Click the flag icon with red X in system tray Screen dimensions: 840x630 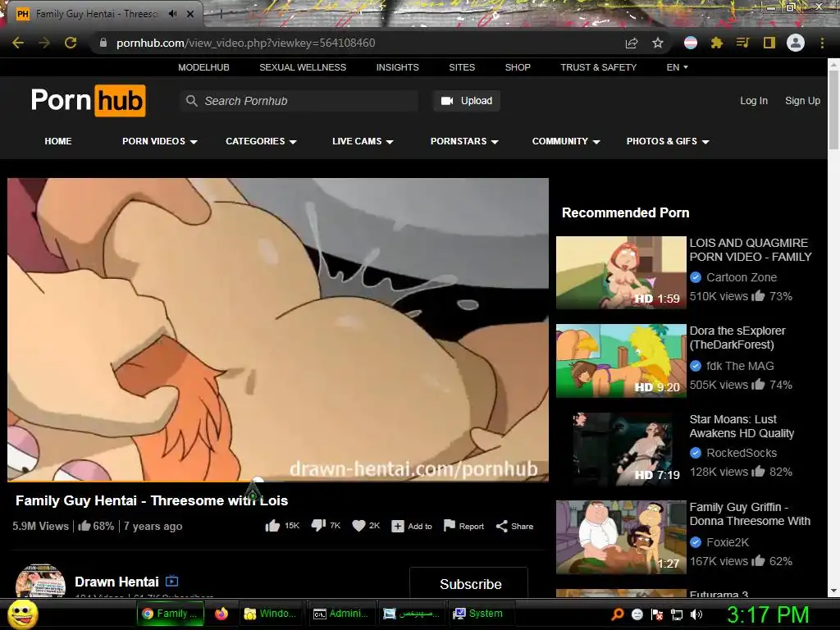click(657, 614)
